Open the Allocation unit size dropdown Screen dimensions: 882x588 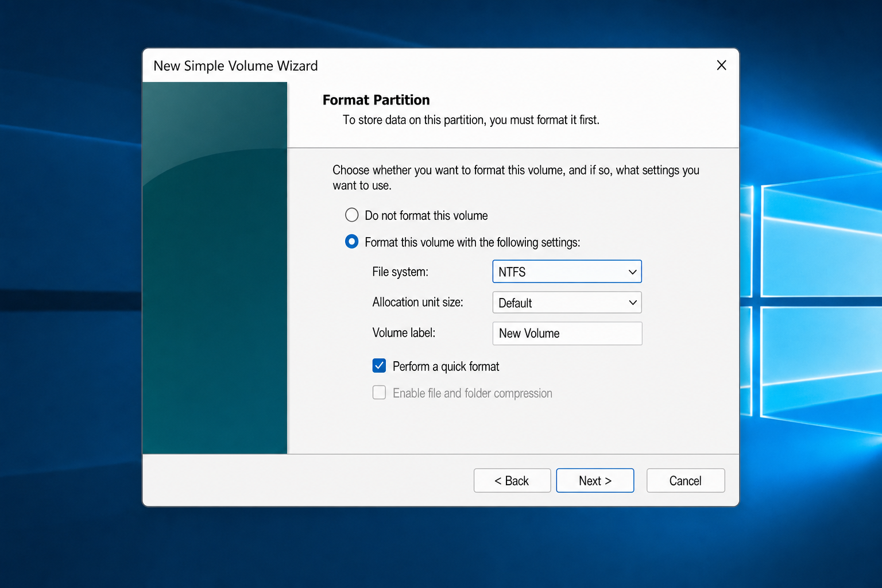coord(567,303)
